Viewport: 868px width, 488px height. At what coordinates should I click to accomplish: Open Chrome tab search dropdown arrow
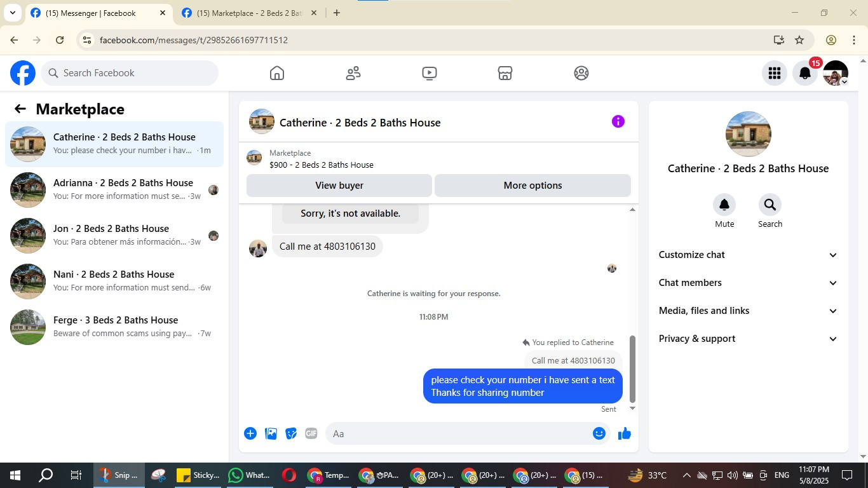[12, 13]
